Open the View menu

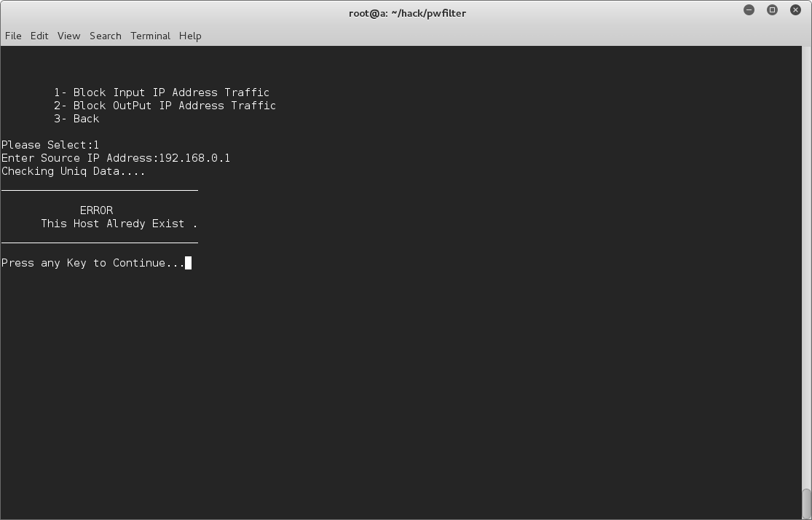coord(68,35)
